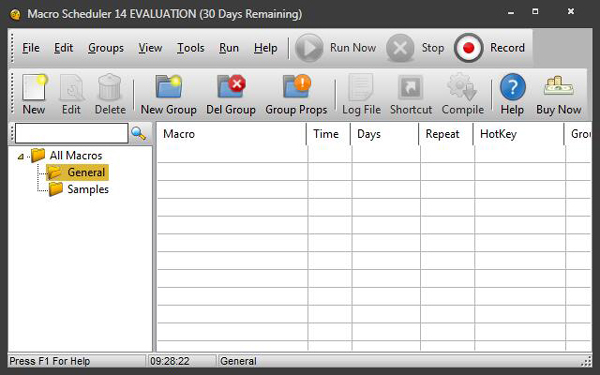Screen dimensions: 600x375
Task: Sort by the Macro column header
Action: [x=232, y=134]
